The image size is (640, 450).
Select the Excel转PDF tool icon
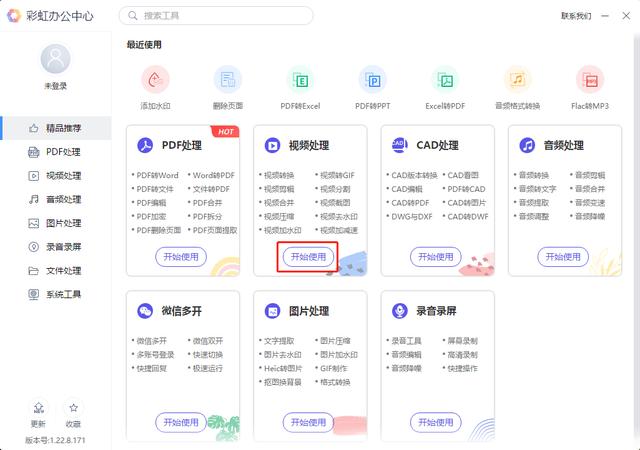[445, 80]
